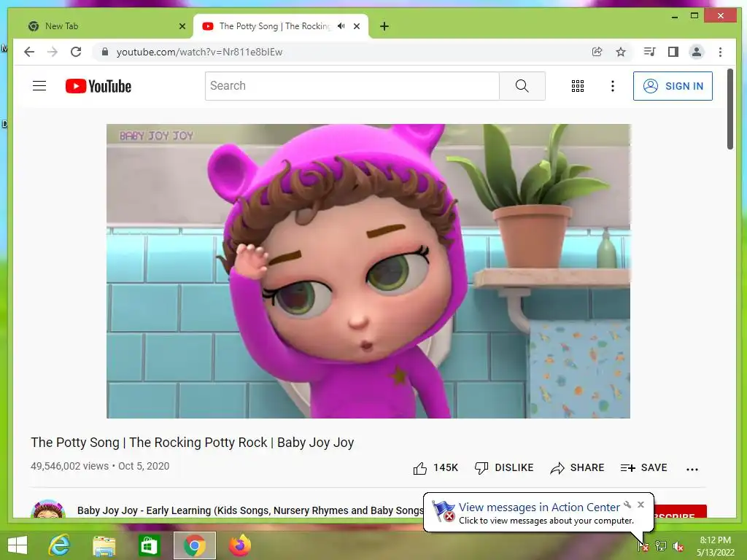Viewport: 747px width, 560px height.
Task: Open the media control icon in Chrome toolbar
Action: point(649,52)
